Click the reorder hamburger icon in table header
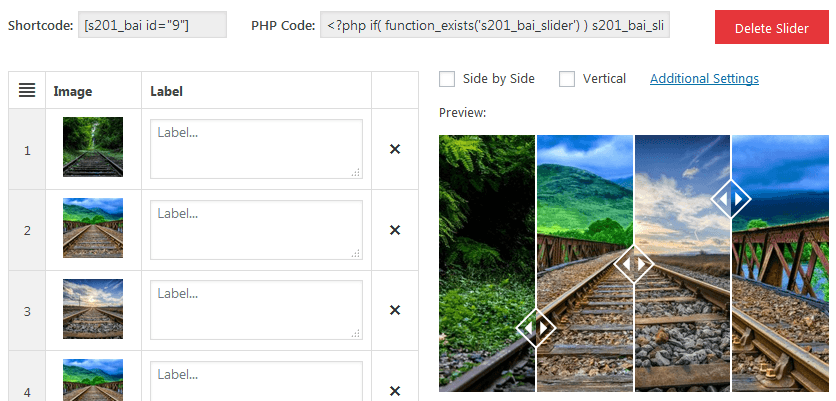 (27, 90)
